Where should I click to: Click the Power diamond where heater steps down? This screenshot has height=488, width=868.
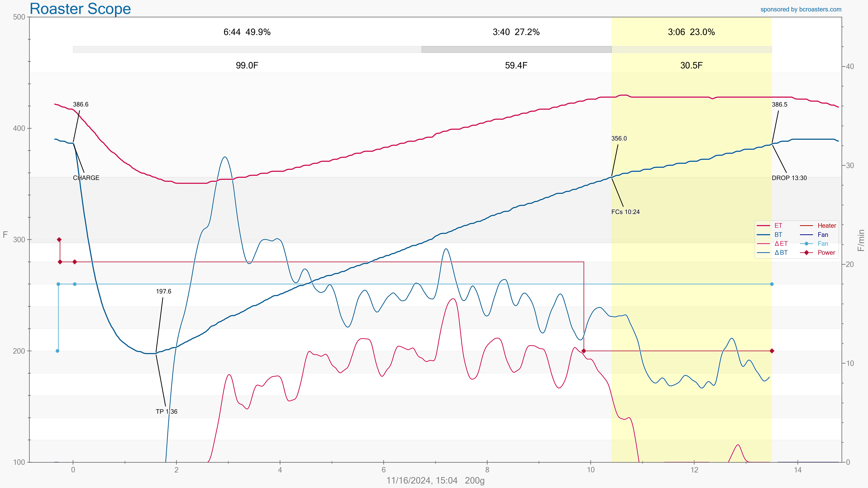[x=584, y=351]
